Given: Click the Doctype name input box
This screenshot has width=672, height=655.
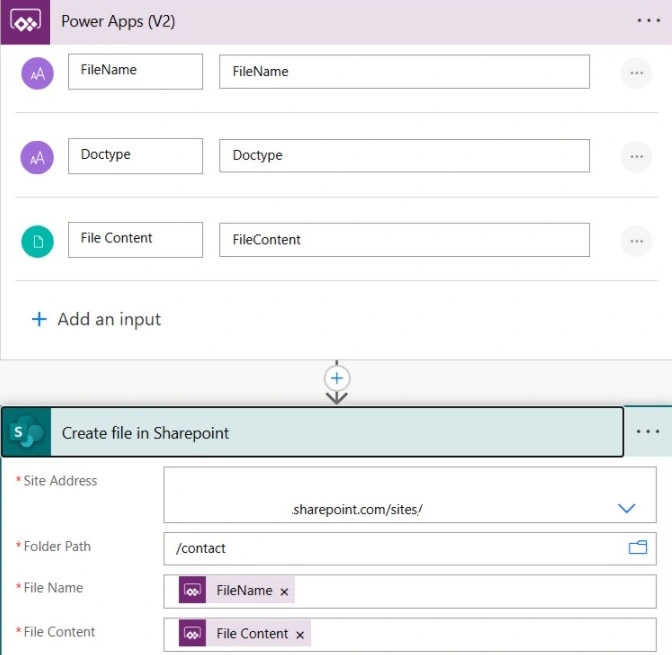Looking at the screenshot, I should coord(135,156).
